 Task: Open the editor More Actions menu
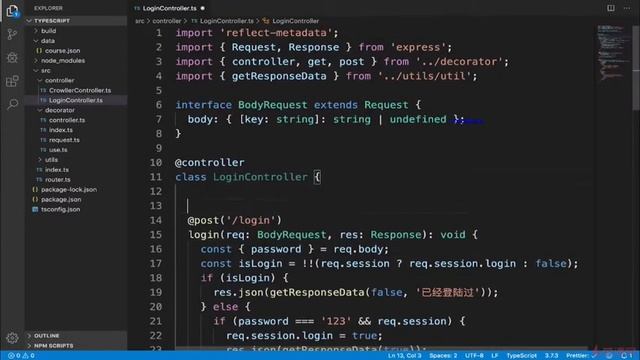[627, 8]
